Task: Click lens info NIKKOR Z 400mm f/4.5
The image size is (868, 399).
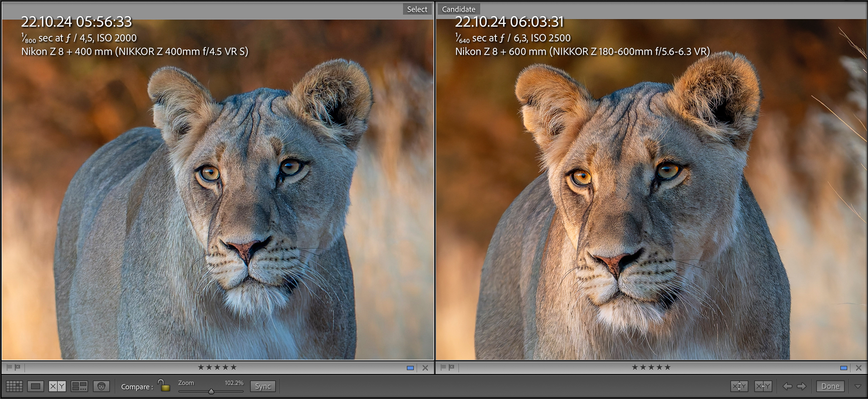Action: 135,52
